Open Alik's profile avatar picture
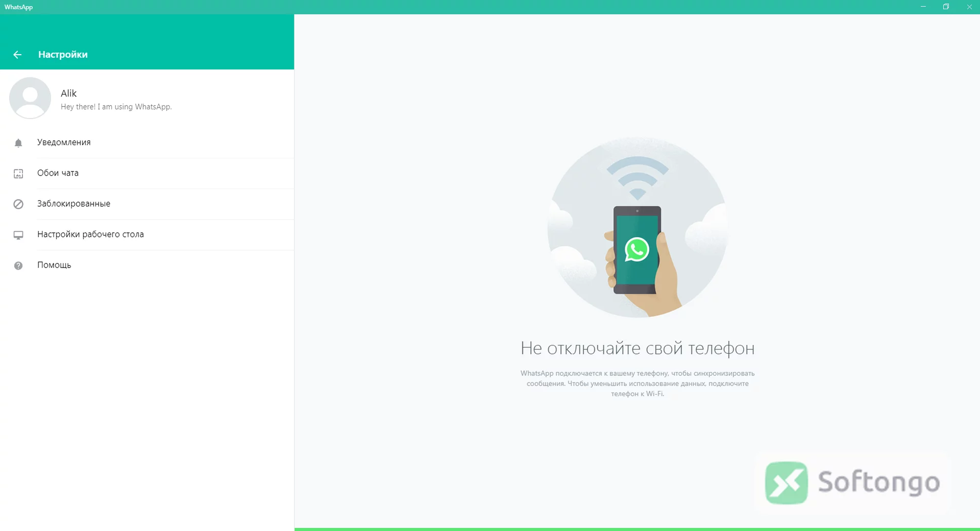Viewport: 980px width, 531px height. (x=30, y=98)
